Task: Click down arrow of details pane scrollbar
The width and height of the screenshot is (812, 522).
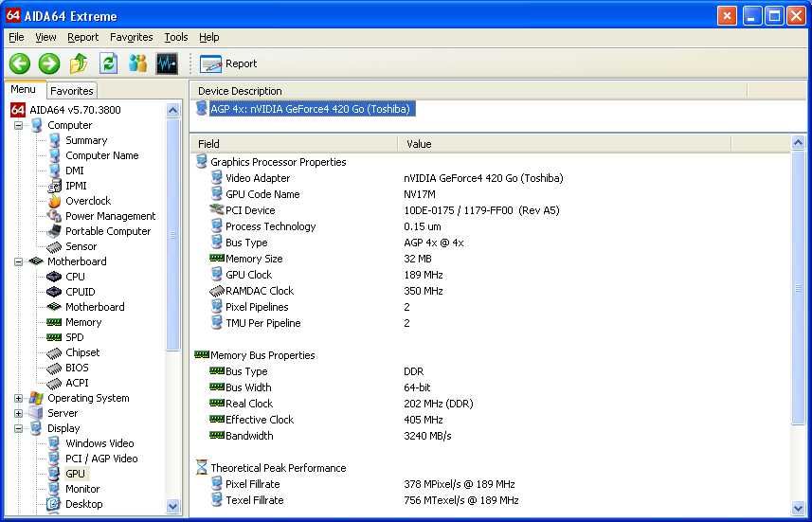Action: click(x=798, y=508)
